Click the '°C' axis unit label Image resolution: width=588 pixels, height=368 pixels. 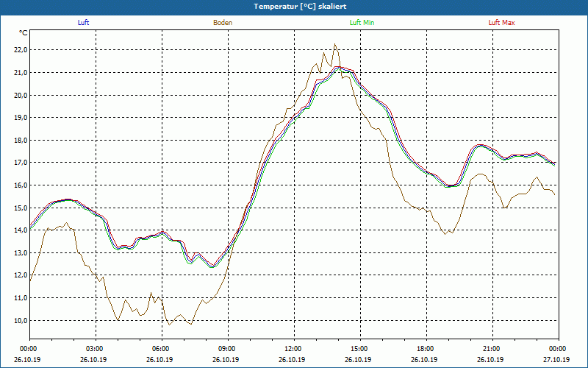(24, 33)
